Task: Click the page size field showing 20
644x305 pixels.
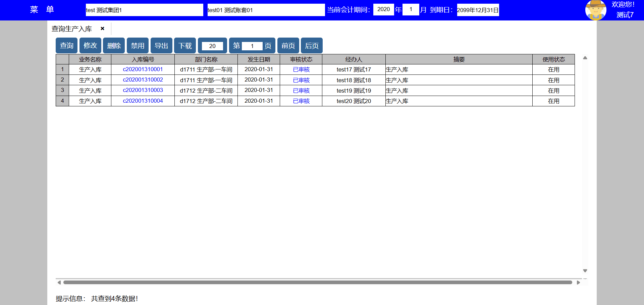Action: click(212, 46)
